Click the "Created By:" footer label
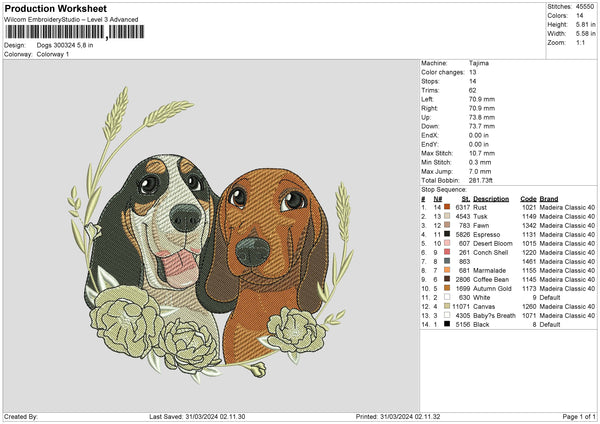 click(x=21, y=416)
